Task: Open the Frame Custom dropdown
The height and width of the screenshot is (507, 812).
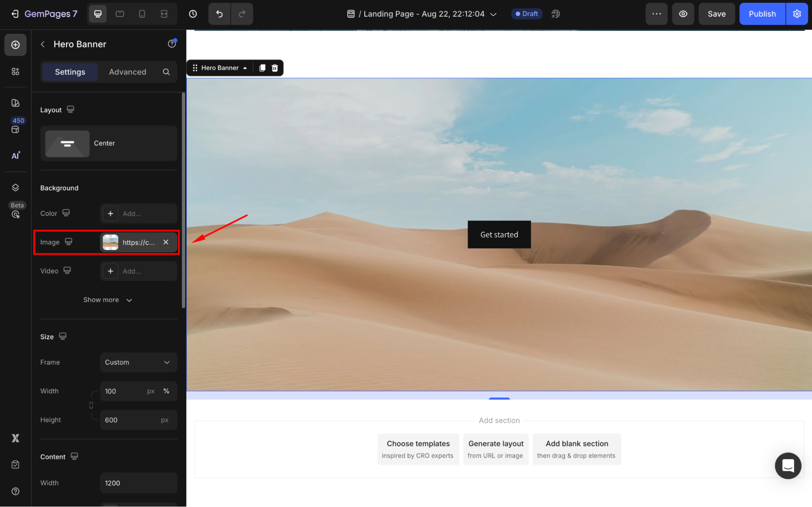Action: (x=138, y=362)
